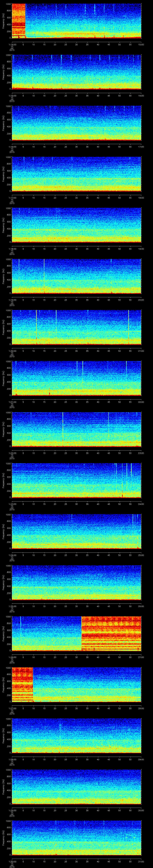Open the 1:15:00 spectrogram panel

76,72
